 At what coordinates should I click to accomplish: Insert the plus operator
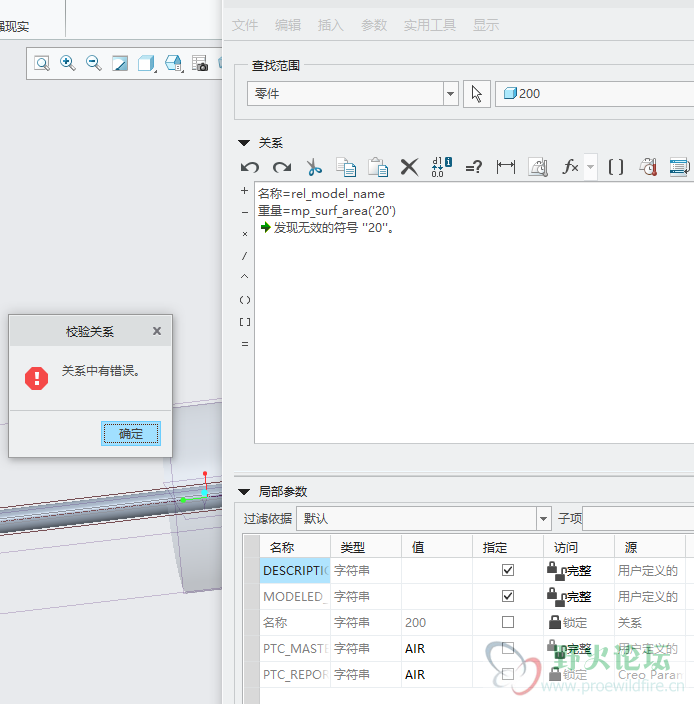(x=245, y=191)
